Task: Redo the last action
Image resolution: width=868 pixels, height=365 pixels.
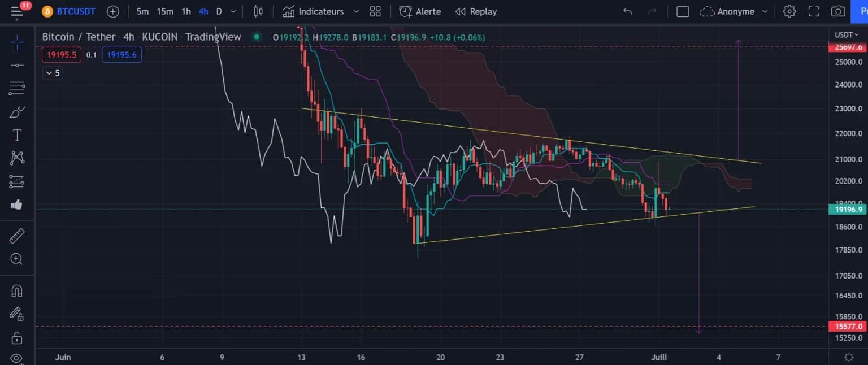Action: (x=652, y=11)
